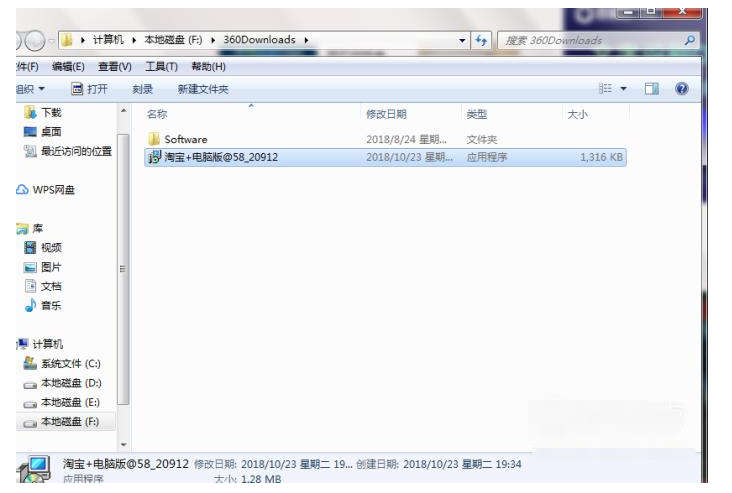The width and height of the screenshot is (732, 493).
Task: Expand the 360Downloads breadcrumb arrow
Action: click(305, 41)
